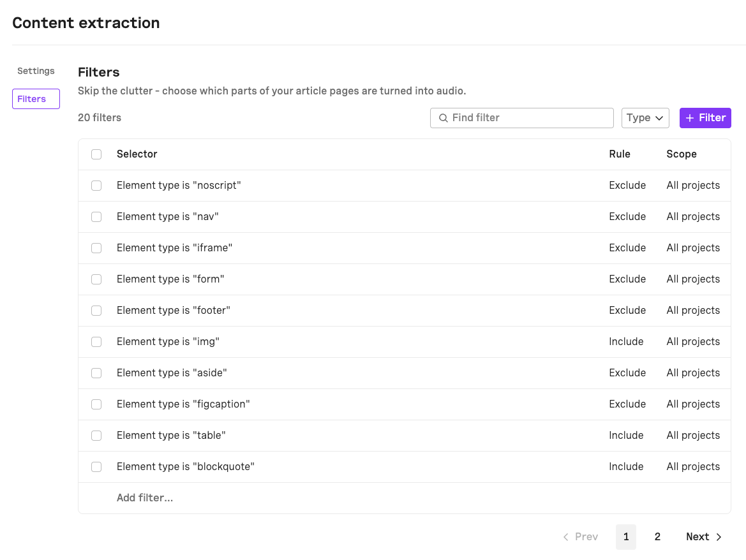
Task: Click the Scope column header
Action: pos(682,154)
